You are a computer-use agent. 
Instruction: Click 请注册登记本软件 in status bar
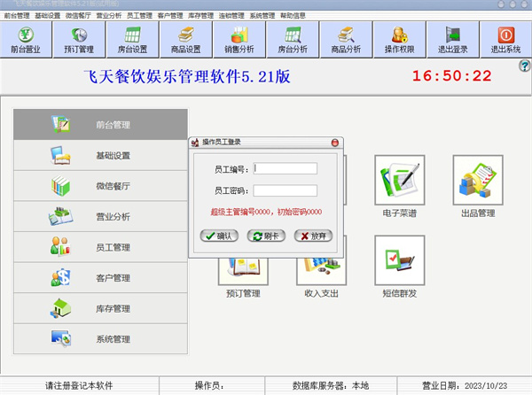tap(79, 385)
